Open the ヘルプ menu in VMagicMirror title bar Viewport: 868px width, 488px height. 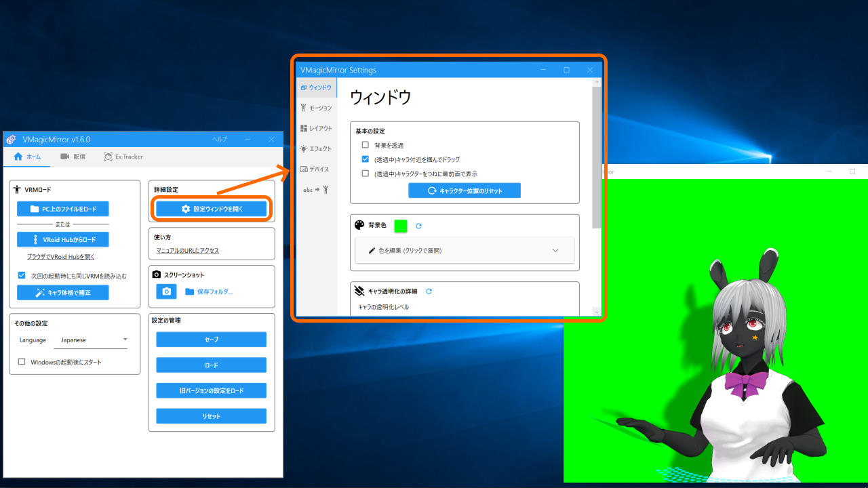pyautogui.click(x=220, y=139)
